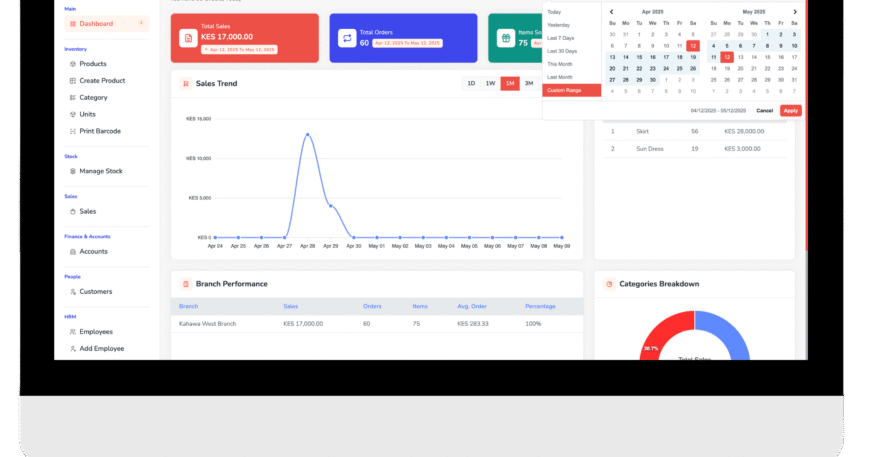Apply the selected date range
870x457 pixels.
(x=791, y=111)
